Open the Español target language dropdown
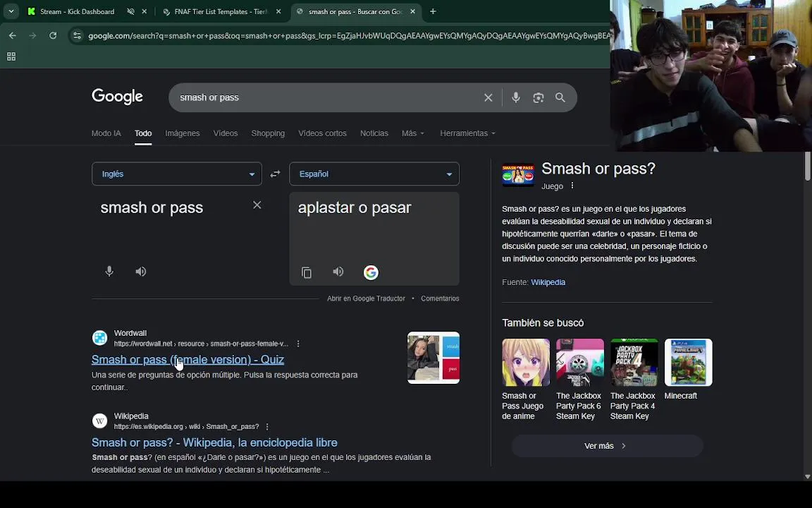The width and height of the screenshot is (812, 508). pos(374,174)
